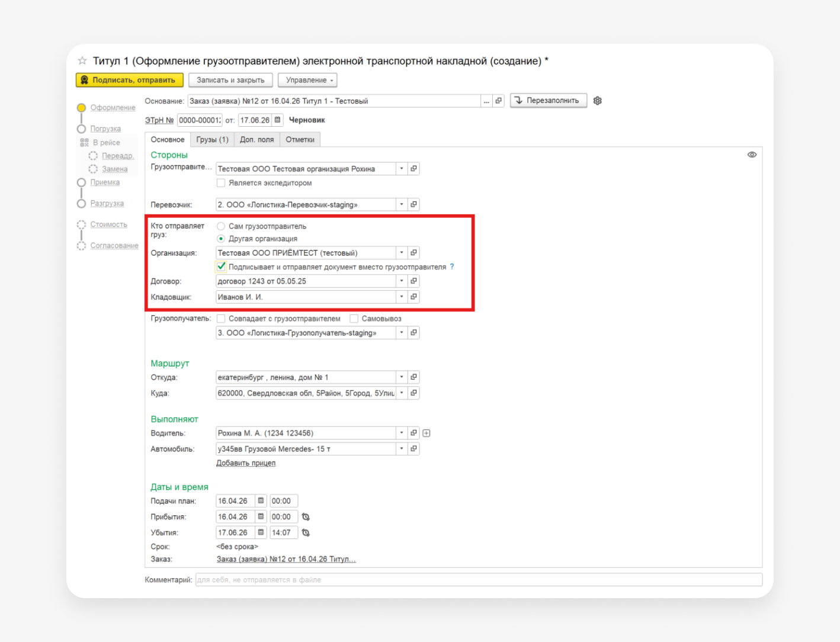The height and width of the screenshot is (642, 840).
Task: Expand the Водитель dropdown list
Action: tap(402, 433)
